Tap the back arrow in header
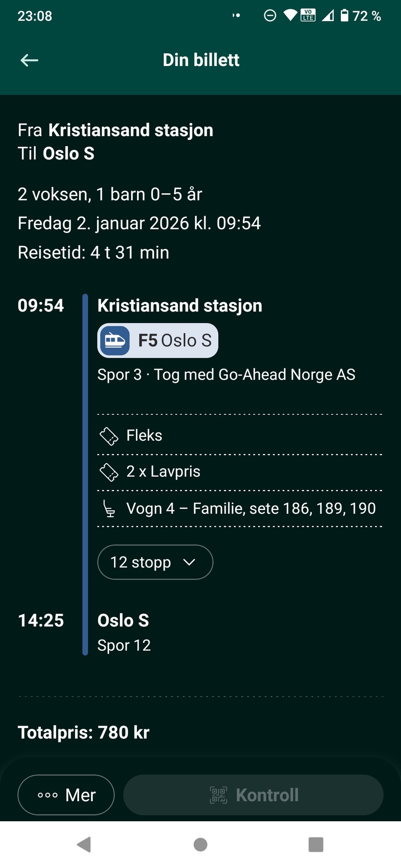The width and height of the screenshot is (401, 868). click(x=29, y=60)
